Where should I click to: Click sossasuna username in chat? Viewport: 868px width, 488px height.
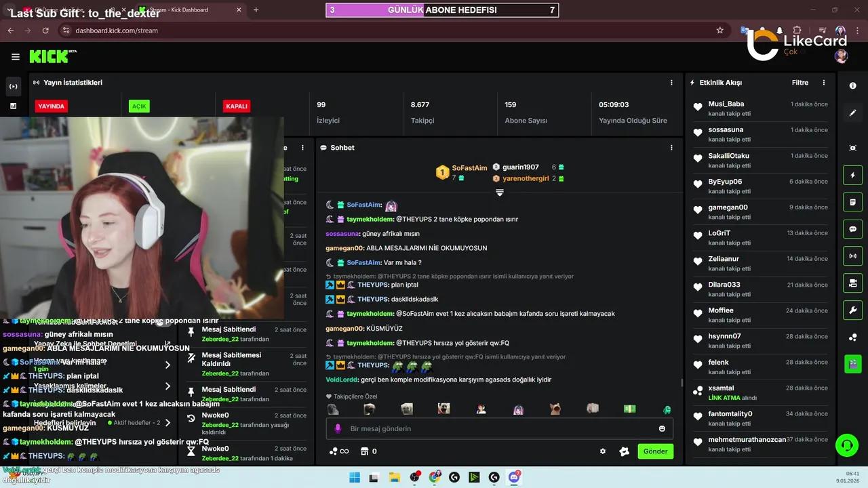342,234
